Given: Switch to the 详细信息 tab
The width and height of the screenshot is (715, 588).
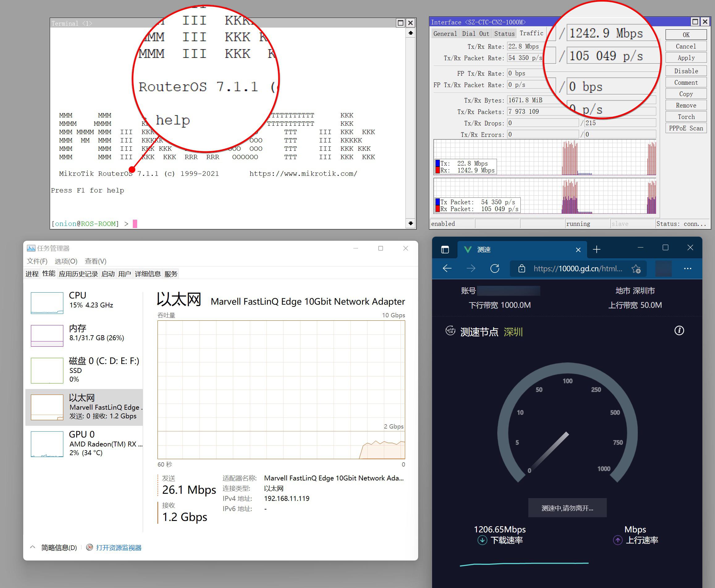Looking at the screenshot, I should pyautogui.click(x=148, y=274).
